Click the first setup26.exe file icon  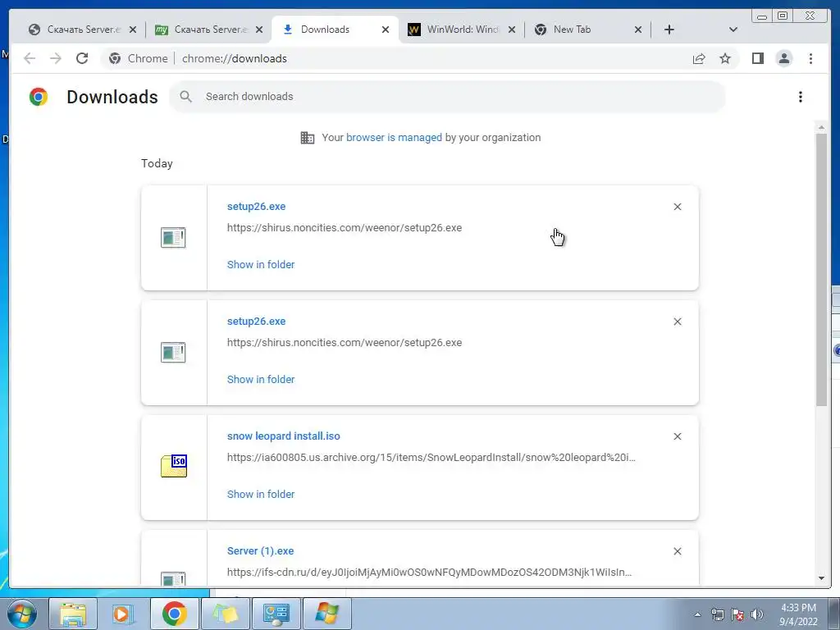click(173, 238)
